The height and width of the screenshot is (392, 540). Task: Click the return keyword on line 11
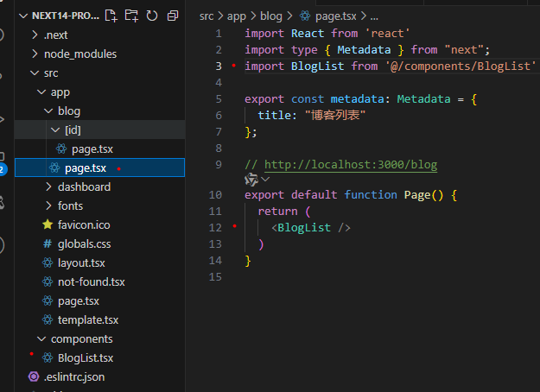(278, 211)
